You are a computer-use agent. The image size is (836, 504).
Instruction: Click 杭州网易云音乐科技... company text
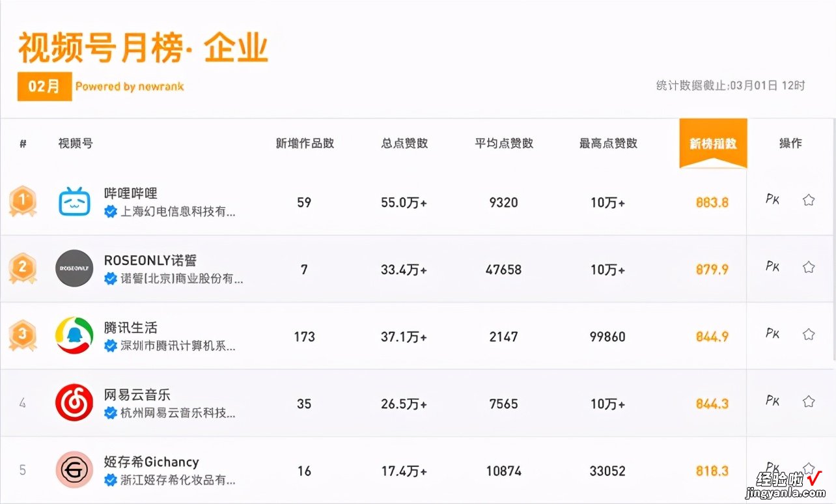click(178, 413)
